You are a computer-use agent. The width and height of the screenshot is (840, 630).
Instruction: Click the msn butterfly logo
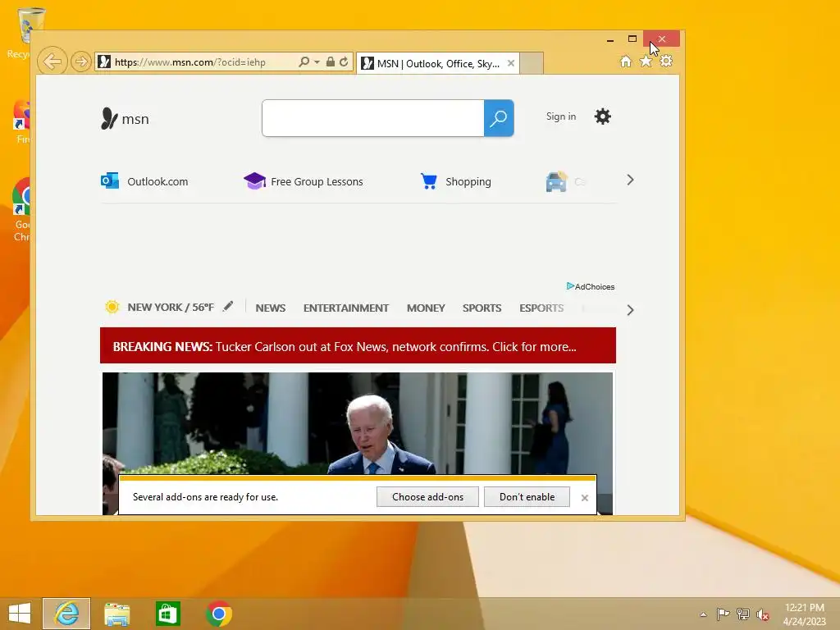tap(125, 118)
